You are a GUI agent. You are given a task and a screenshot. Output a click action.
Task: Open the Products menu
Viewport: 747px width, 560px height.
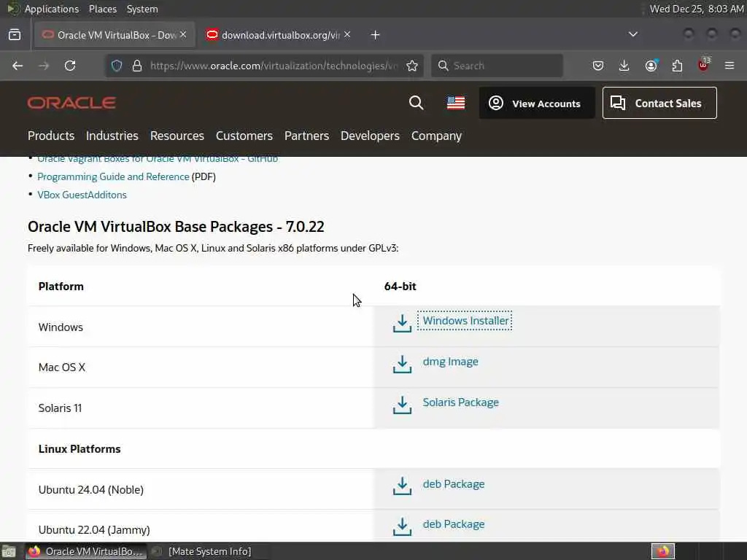click(x=51, y=136)
